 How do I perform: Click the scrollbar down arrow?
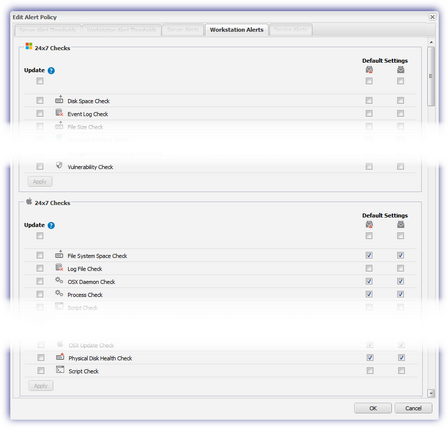point(431,393)
